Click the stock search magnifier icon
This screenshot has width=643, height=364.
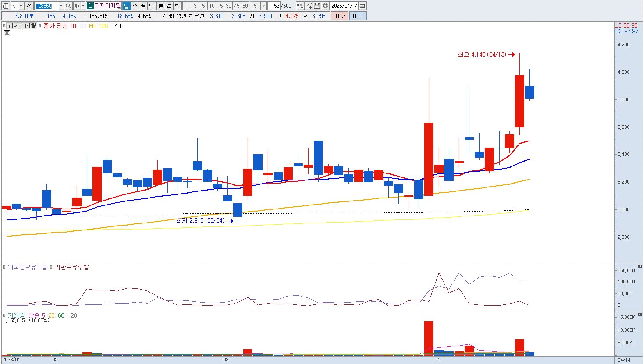tap(68, 6)
